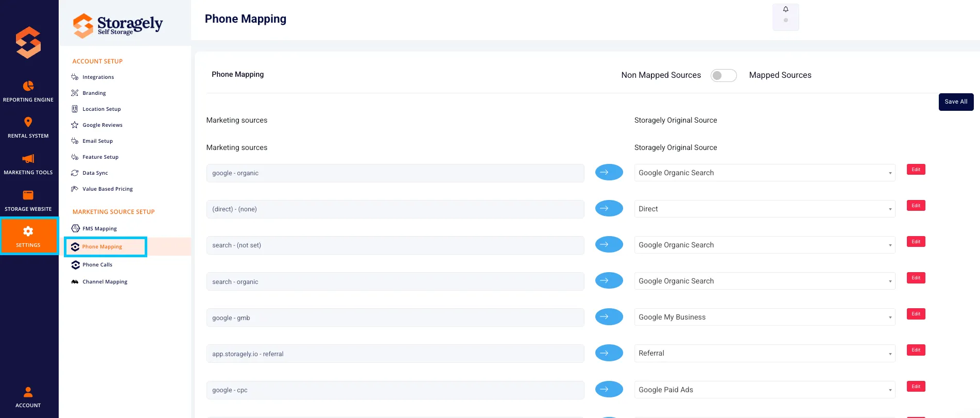Open Phone Calls menu item
This screenshot has width=980, height=418.
click(x=97, y=264)
